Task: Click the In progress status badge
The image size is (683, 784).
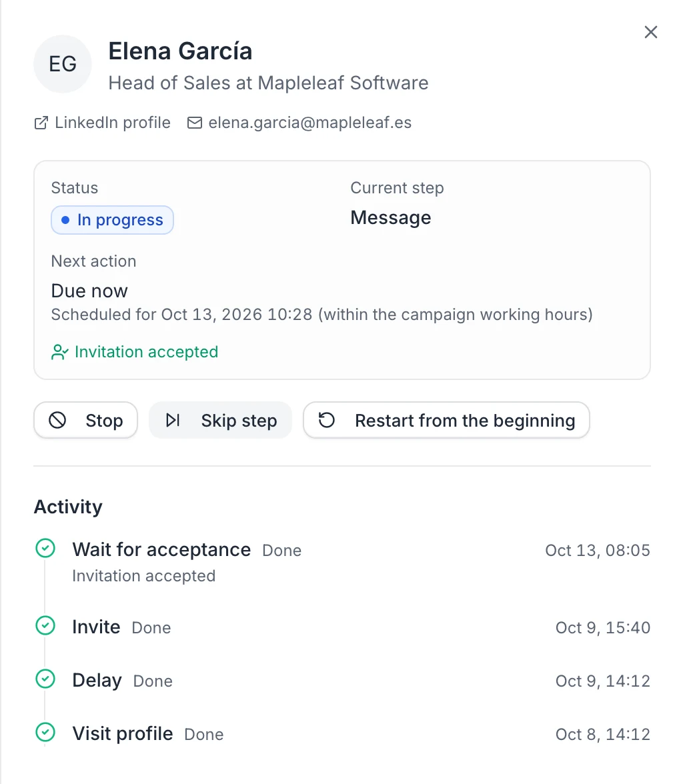Action: click(112, 220)
